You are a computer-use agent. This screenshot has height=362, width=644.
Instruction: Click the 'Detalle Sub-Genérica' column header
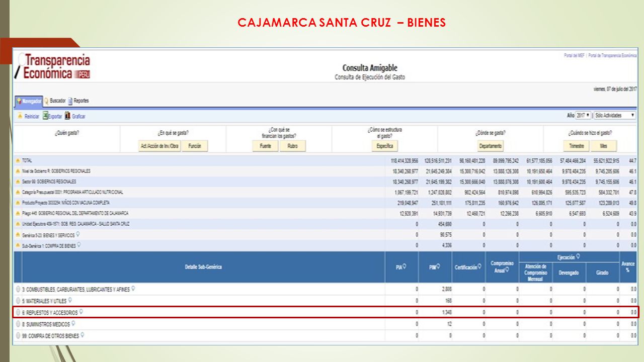coord(203,267)
